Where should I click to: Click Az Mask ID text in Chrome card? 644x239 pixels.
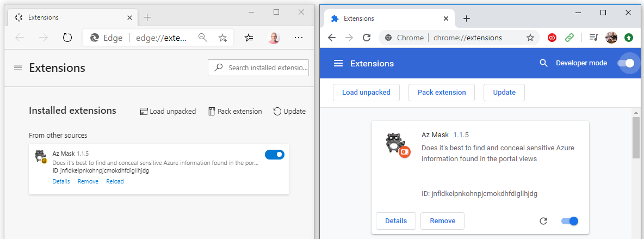pos(479,193)
